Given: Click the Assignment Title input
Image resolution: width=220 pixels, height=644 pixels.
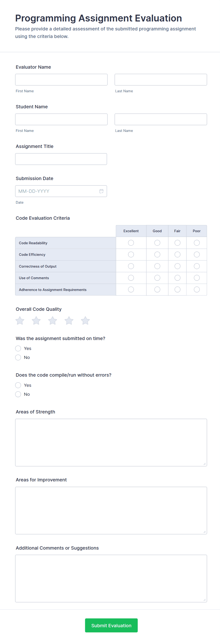Looking at the screenshot, I should point(61,159).
